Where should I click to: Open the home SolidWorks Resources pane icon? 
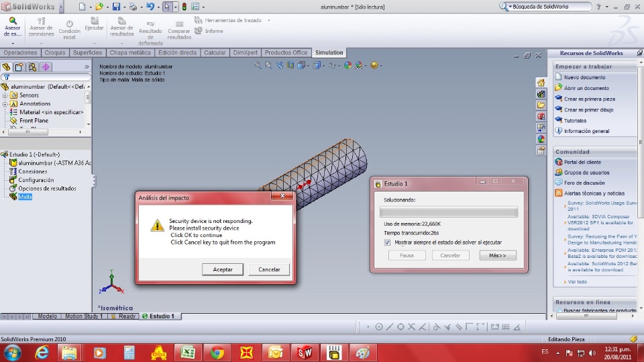click(x=541, y=83)
